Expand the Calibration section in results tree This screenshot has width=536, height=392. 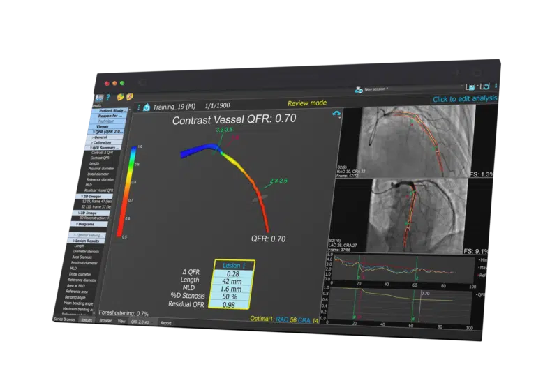click(105, 142)
